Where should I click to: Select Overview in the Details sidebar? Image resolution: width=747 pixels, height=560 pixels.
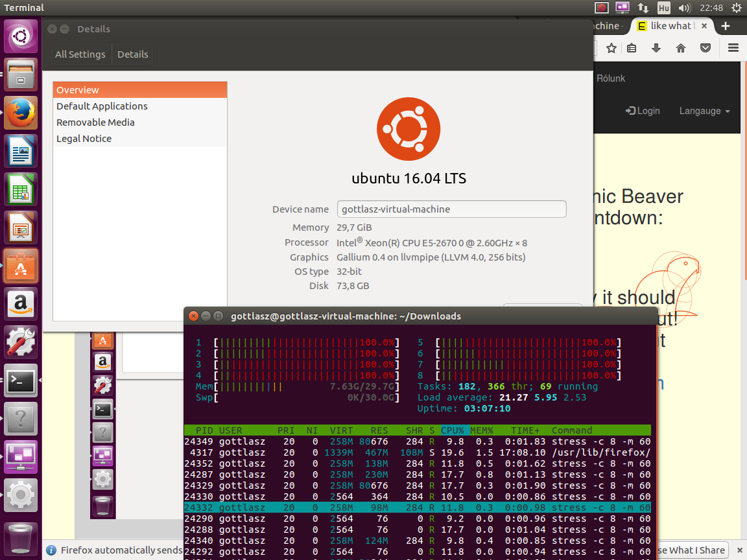point(139,90)
